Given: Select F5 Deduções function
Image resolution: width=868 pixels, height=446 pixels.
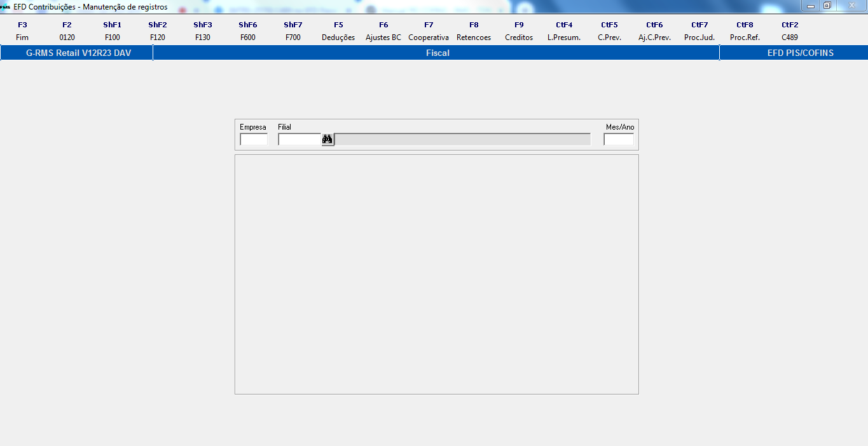Looking at the screenshot, I should [338, 31].
